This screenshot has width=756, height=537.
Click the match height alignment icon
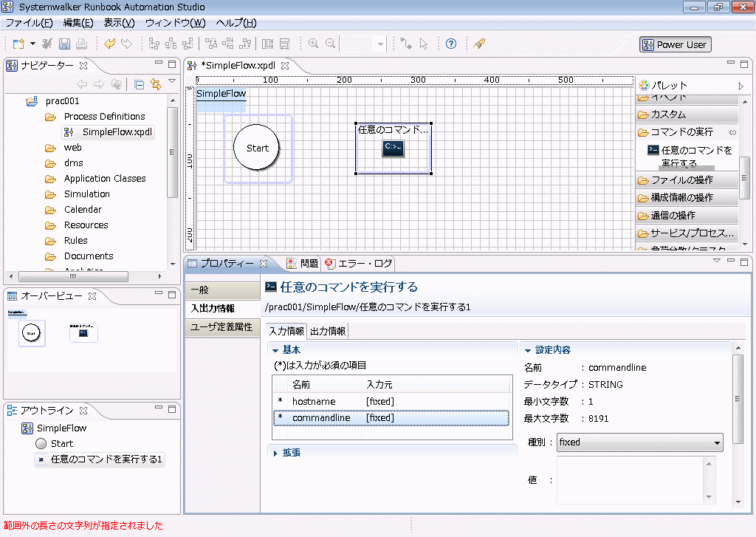point(284,44)
